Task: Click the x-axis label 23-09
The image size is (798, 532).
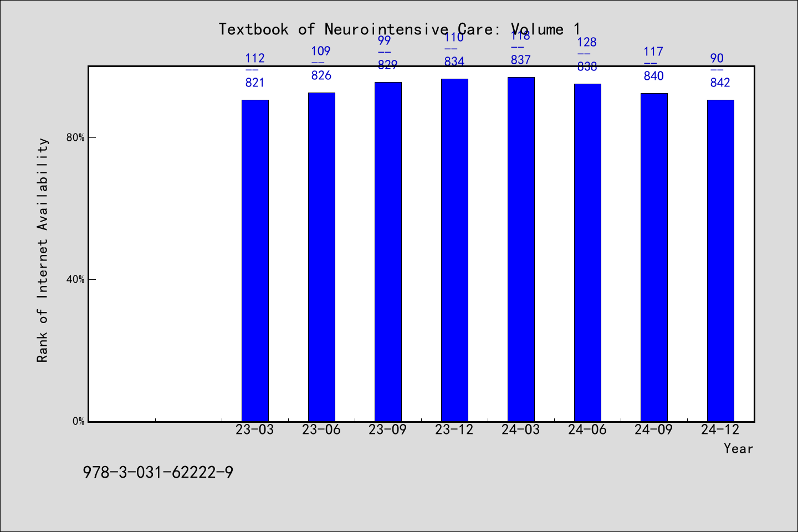Action: pyautogui.click(x=388, y=429)
